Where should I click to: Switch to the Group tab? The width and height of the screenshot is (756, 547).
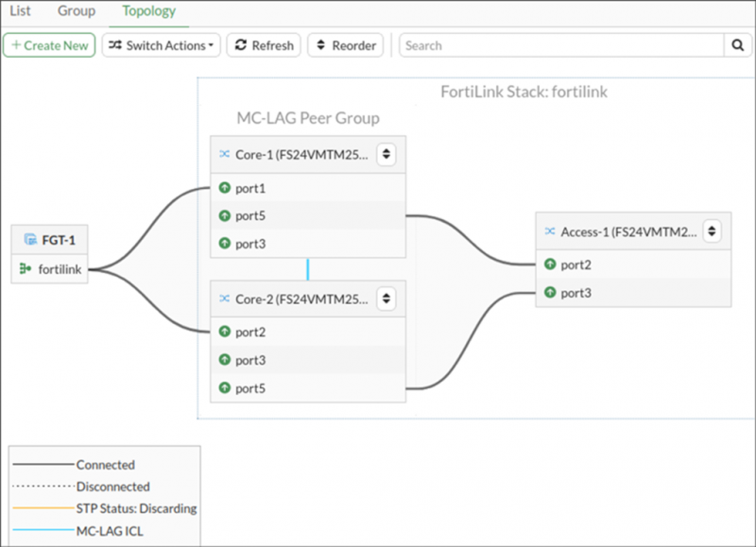pos(77,11)
